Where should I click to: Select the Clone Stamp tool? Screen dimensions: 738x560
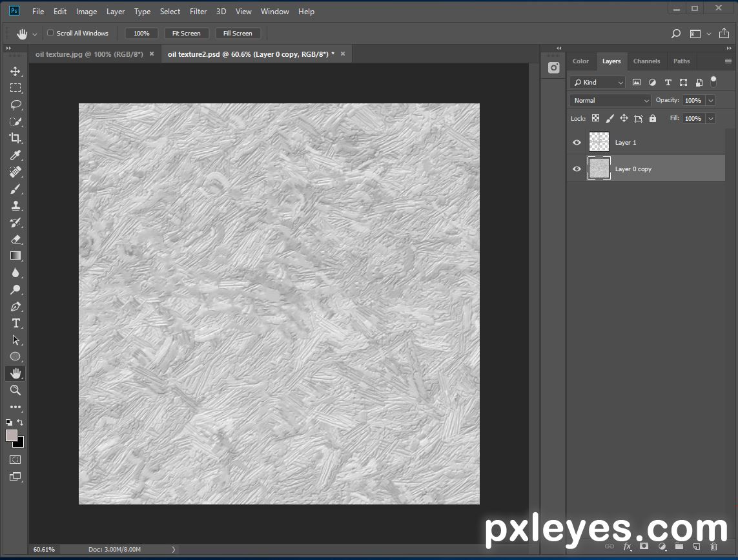click(15, 206)
